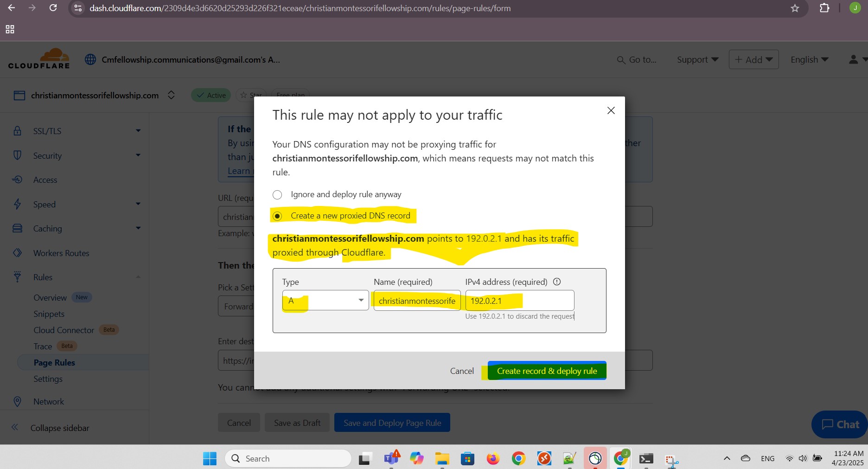Open the Wi-Fi network icon in tray

coord(789,458)
